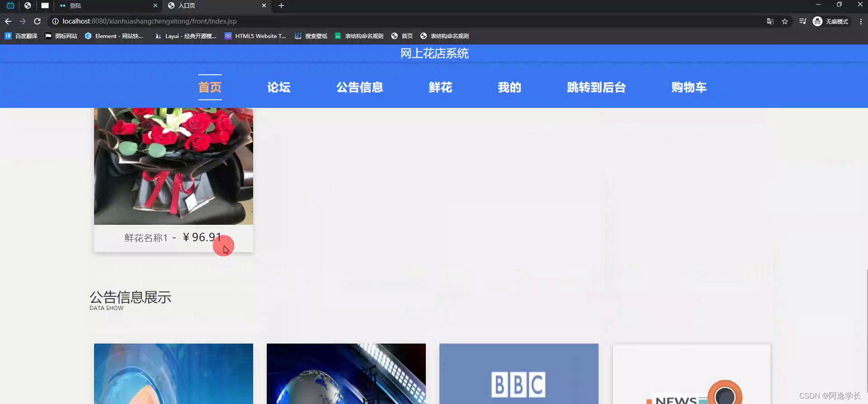Select 首页 in the site navigation
Screen dimensions: 868x404
210,87
